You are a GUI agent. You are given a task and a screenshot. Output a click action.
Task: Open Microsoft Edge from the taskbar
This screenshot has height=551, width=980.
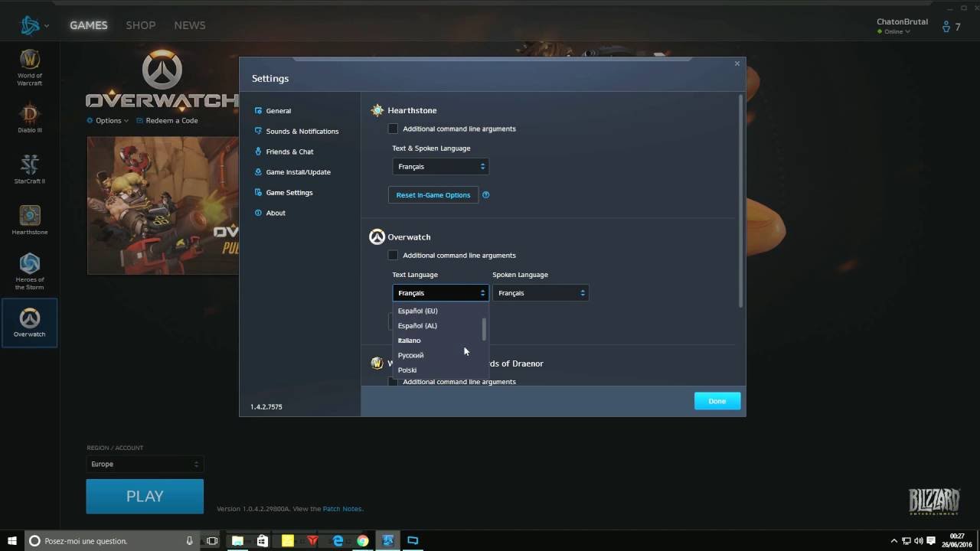338,541
